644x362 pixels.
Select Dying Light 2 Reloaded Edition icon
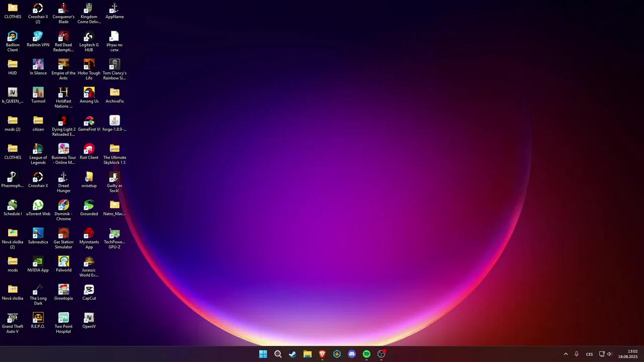pos(63,126)
